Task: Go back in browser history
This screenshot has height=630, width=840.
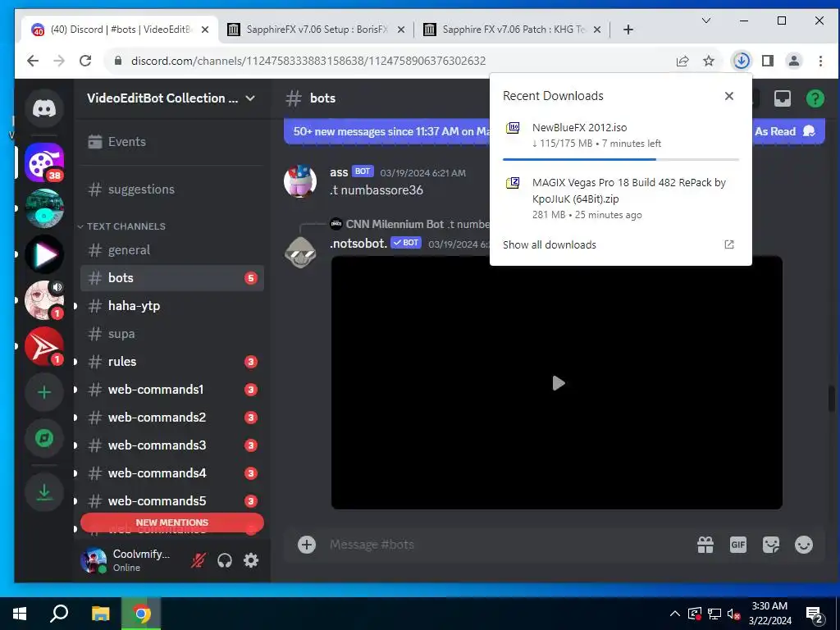Action: click(x=33, y=61)
